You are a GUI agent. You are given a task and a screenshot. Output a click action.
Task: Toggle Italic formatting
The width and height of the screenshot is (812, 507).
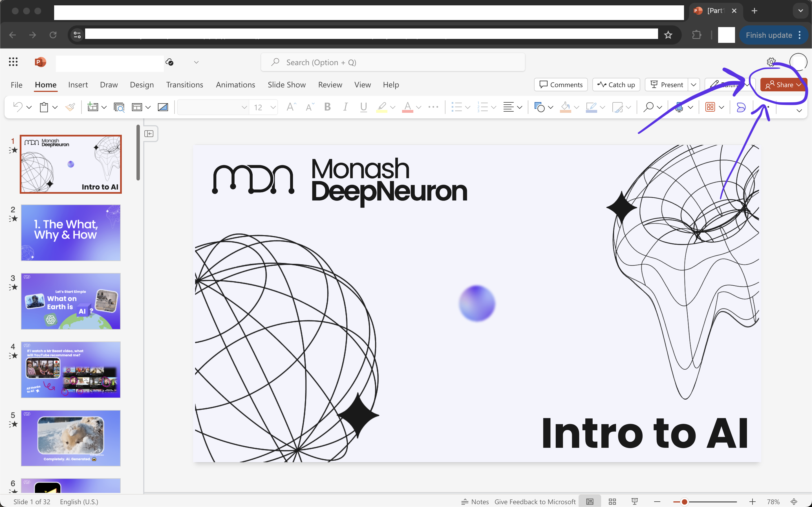(345, 107)
